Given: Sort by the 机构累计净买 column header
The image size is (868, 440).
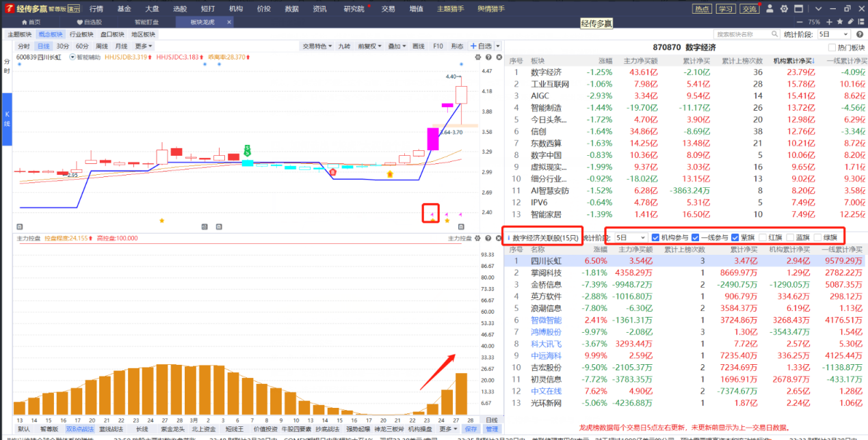Looking at the screenshot, I should [793, 60].
